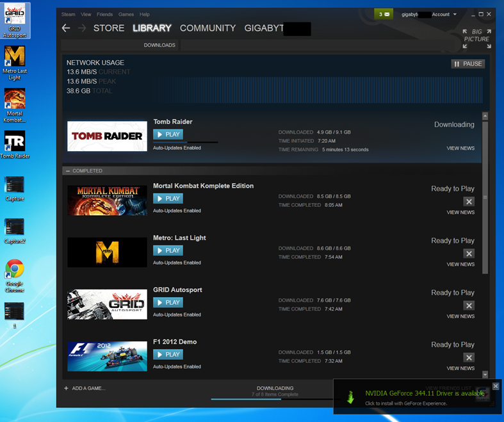The image size is (504, 422).
Task: Open the View menu
Action: (86, 15)
